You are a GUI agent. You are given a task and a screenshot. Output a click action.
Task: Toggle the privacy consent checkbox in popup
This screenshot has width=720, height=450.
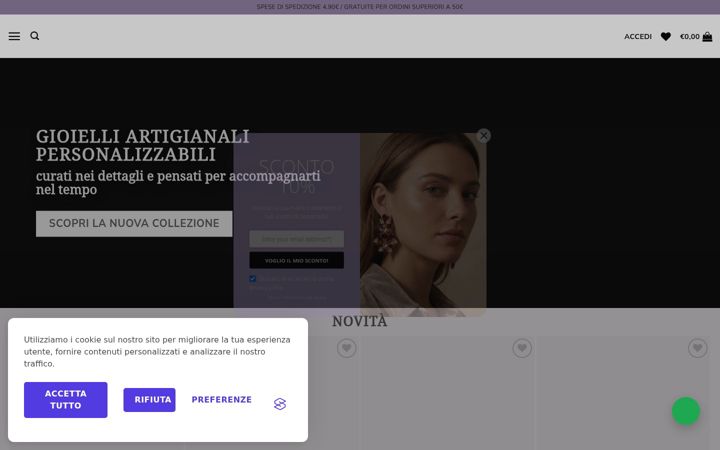[x=253, y=279]
